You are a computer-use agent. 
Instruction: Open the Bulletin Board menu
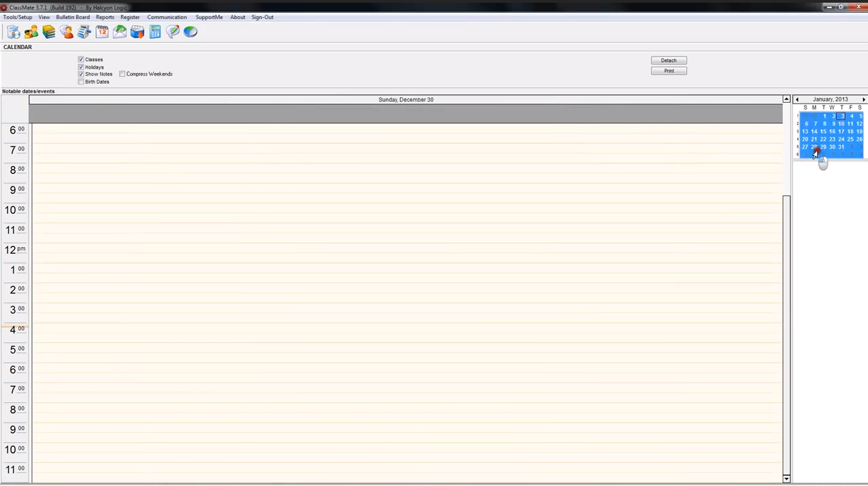click(72, 17)
